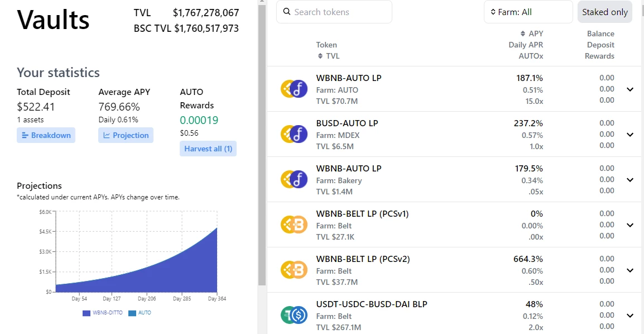The width and height of the screenshot is (644, 334).
Task: Click the 'Daily 0.61%' text
Action: click(x=118, y=120)
